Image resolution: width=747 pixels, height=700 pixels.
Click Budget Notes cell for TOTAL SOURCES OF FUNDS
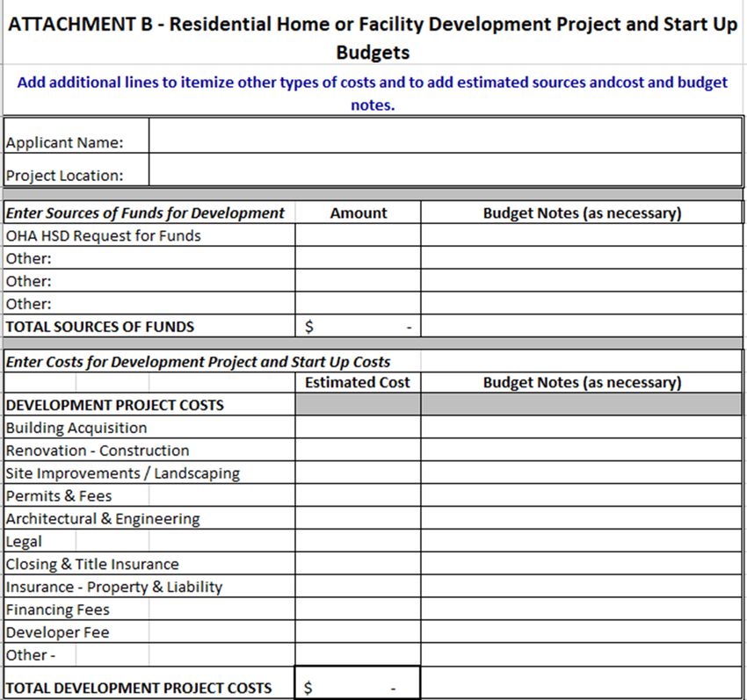click(x=582, y=326)
